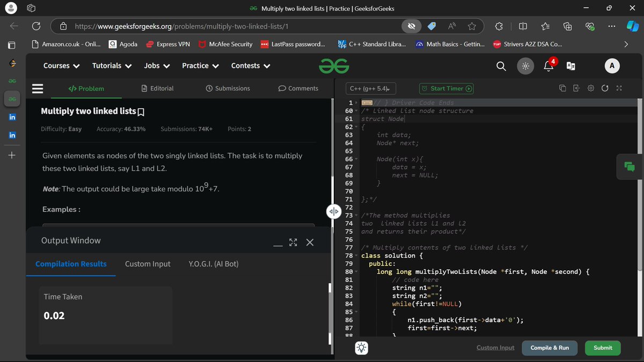
Task: Expand the Jobs dropdown menu
Action: (157, 65)
